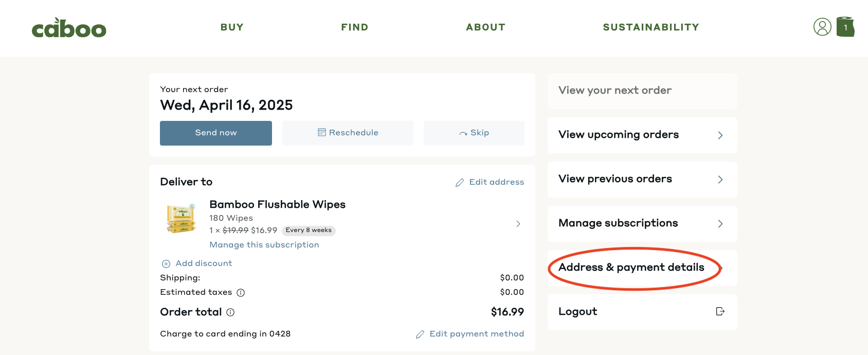Open the SUSTAINABILITY navigation menu
The height and width of the screenshot is (355, 868).
click(651, 27)
